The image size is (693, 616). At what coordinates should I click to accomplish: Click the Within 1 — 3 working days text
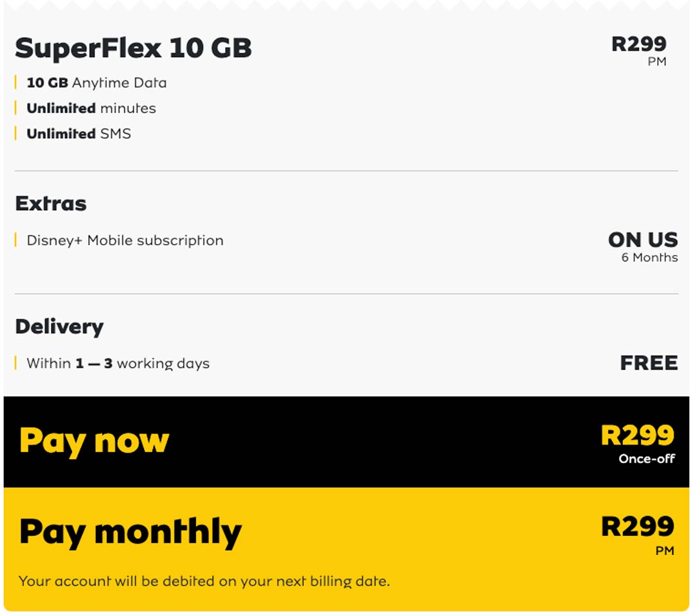tap(118, 364)
